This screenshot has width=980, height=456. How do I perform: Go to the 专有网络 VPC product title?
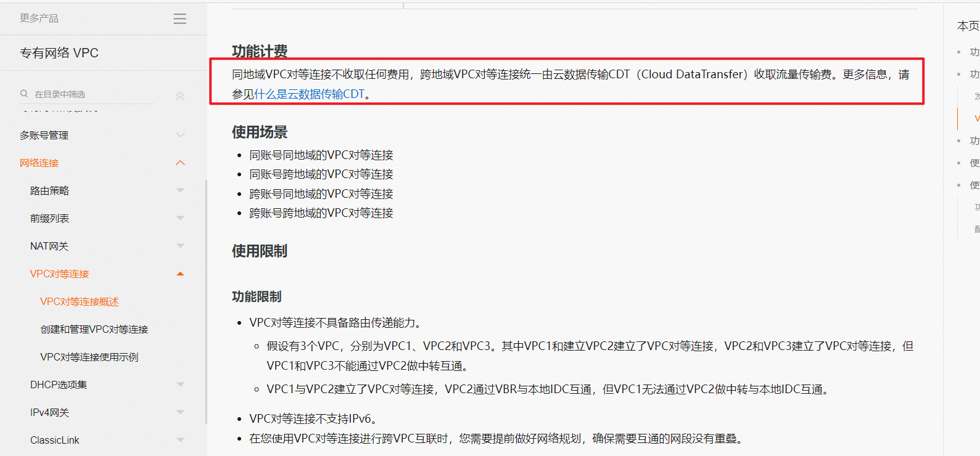[59, 53]
